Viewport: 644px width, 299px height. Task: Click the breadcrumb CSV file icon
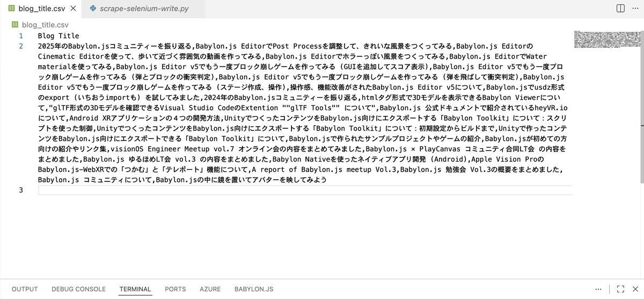click(x=15, y=25)
